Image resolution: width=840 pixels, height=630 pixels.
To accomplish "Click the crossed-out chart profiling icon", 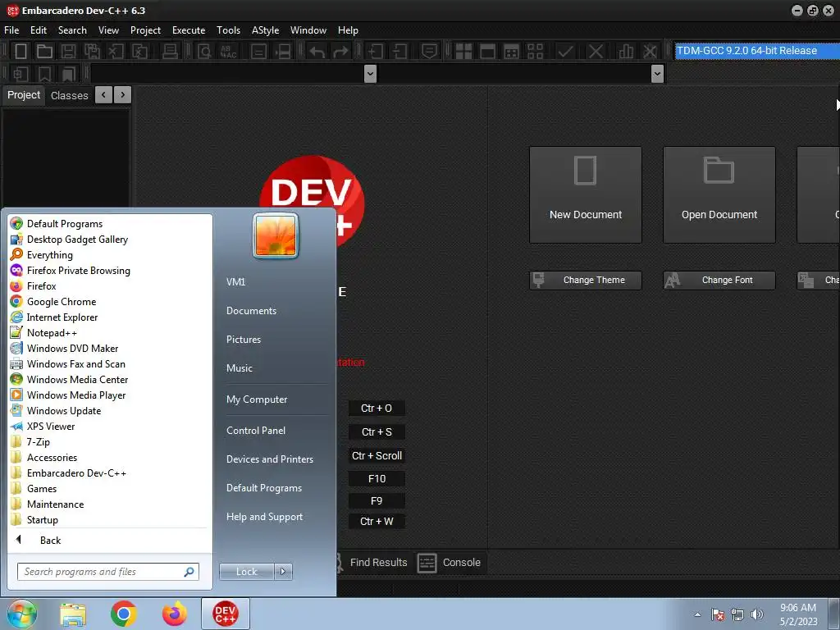I will (650, 52).
